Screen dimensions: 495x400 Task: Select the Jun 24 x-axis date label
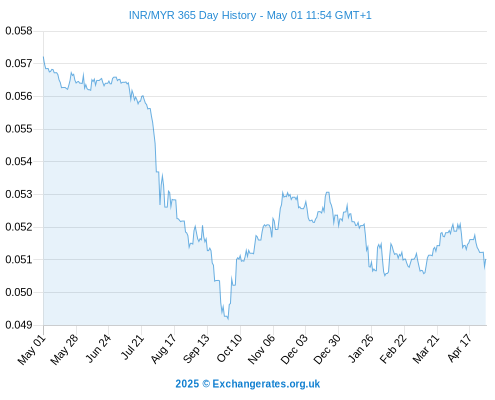pyautogui.click(x=98, y=348)
